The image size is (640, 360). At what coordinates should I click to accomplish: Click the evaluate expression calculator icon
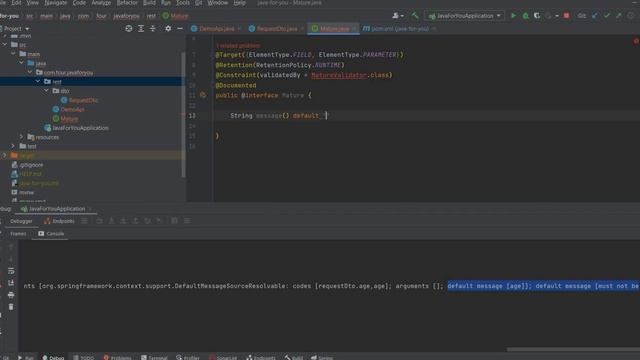point(175,221)
